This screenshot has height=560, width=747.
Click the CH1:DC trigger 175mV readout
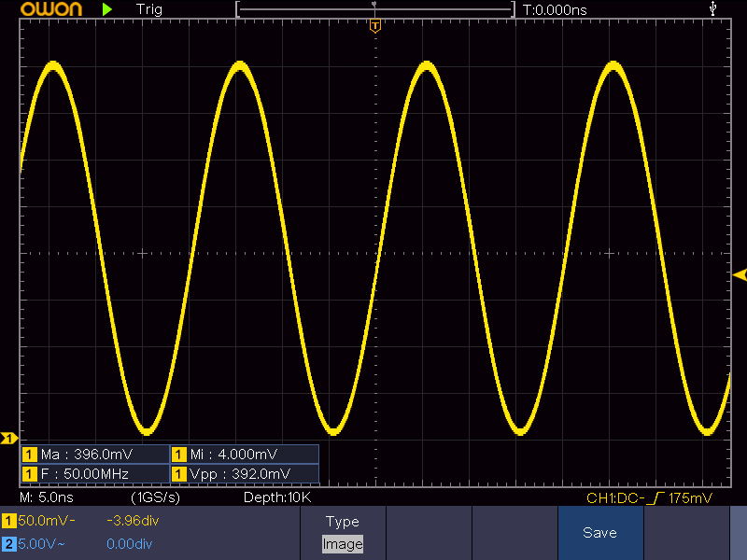[649, 498]
